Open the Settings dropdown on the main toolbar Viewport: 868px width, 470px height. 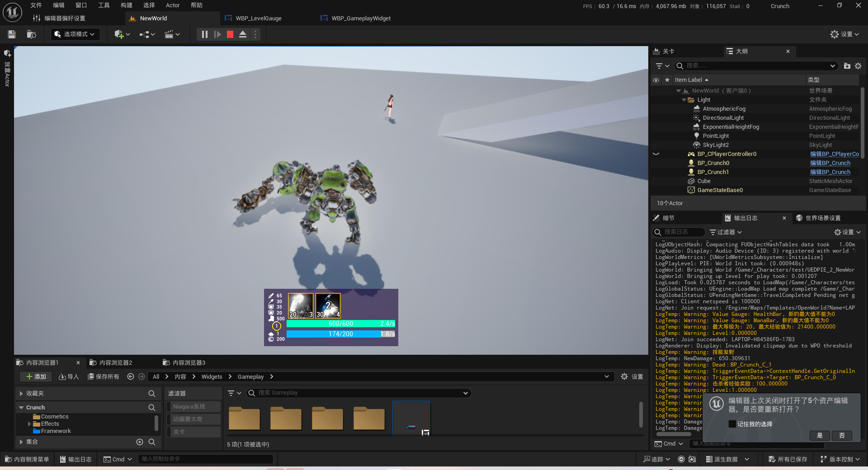(x=844, y=34)
